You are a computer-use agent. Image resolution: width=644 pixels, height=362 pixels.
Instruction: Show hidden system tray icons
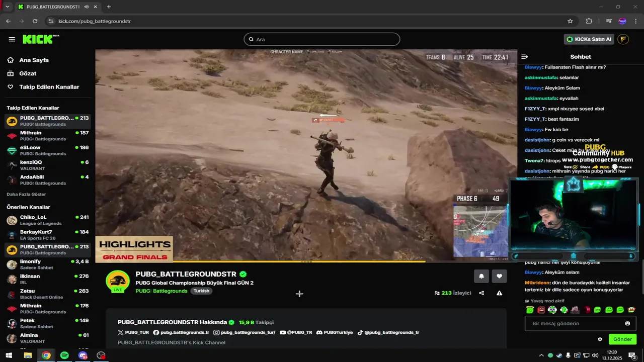[541, 355]
